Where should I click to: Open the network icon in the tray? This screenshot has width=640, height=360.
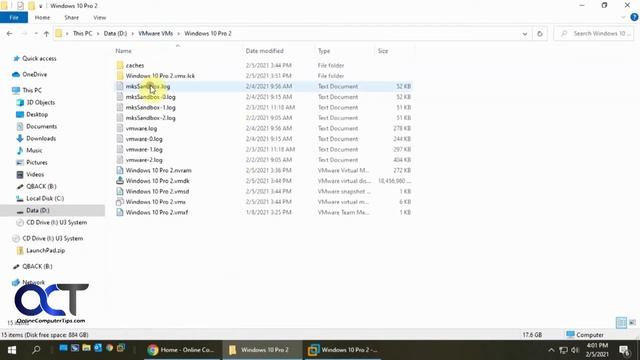(x=563, y=350)
